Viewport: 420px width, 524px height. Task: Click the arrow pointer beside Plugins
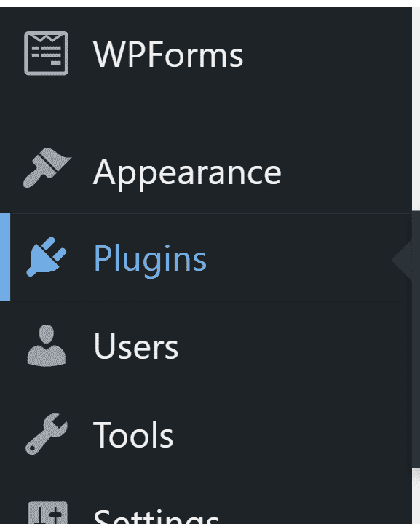point(402,260)
